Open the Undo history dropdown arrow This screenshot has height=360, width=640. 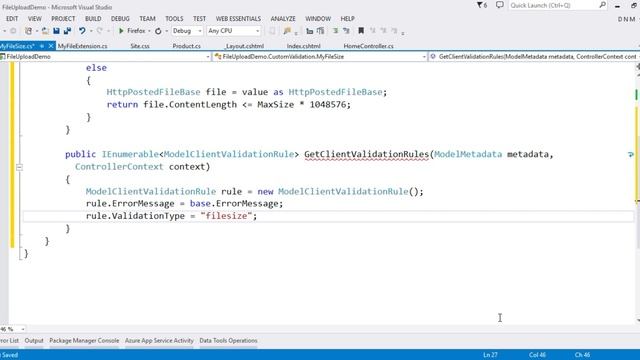91,31
